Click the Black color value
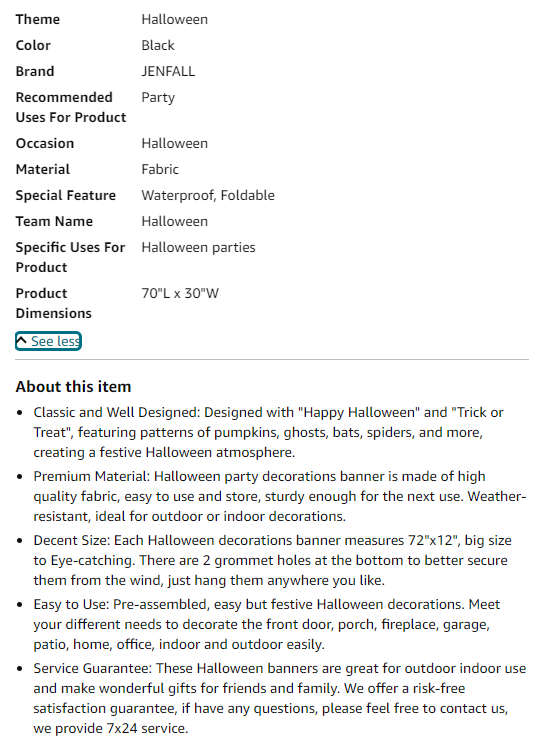This screenshot has height=748, width=550. point(158,45)
